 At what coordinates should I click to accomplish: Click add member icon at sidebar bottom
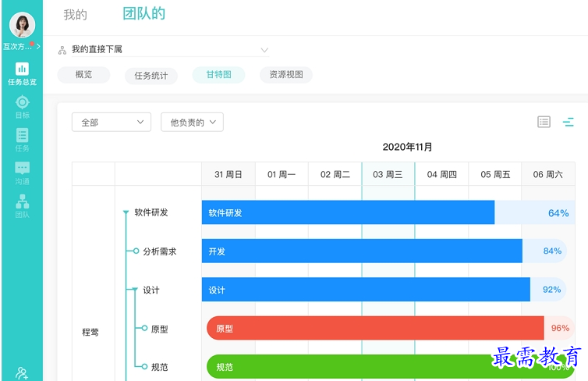(x=22, y=373)
